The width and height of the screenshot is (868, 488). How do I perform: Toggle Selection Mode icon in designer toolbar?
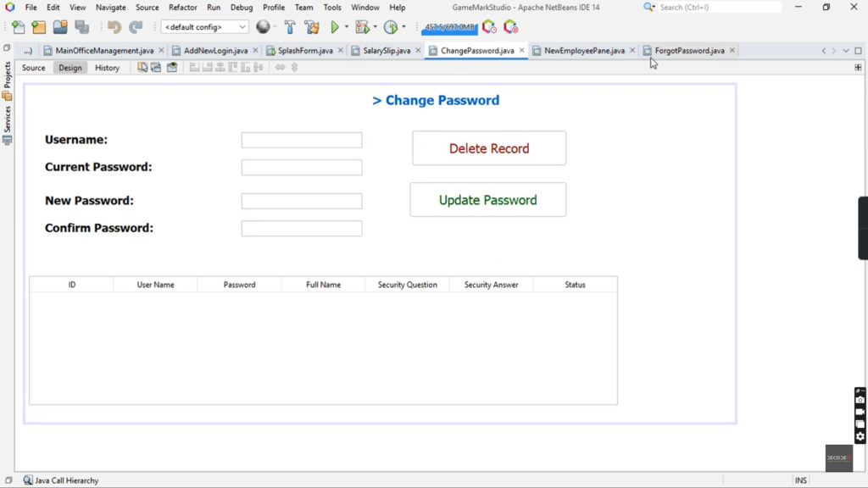pos(142,68)
